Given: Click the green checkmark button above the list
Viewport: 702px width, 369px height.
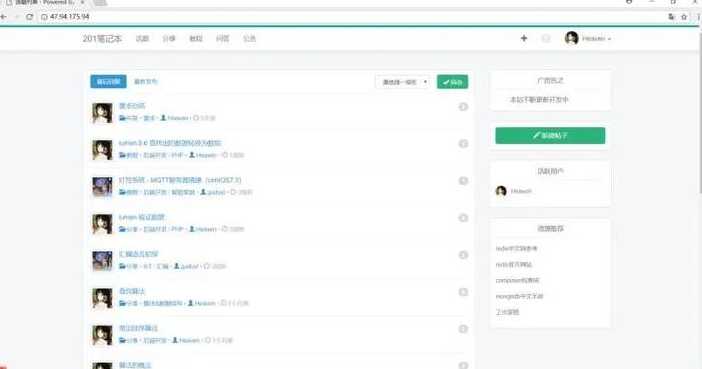Looking at the screenshot, I should point(453,82).
